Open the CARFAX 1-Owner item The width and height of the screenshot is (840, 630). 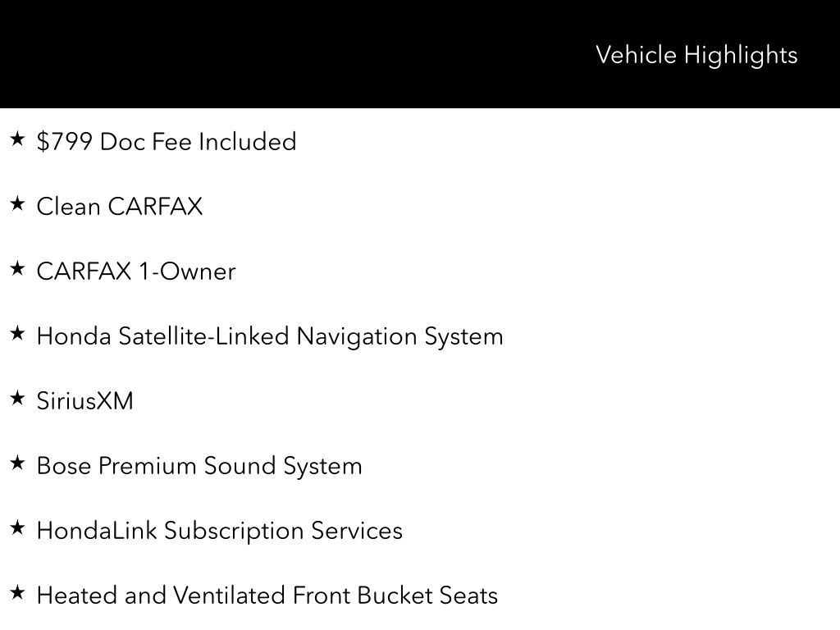coord(136,272)
